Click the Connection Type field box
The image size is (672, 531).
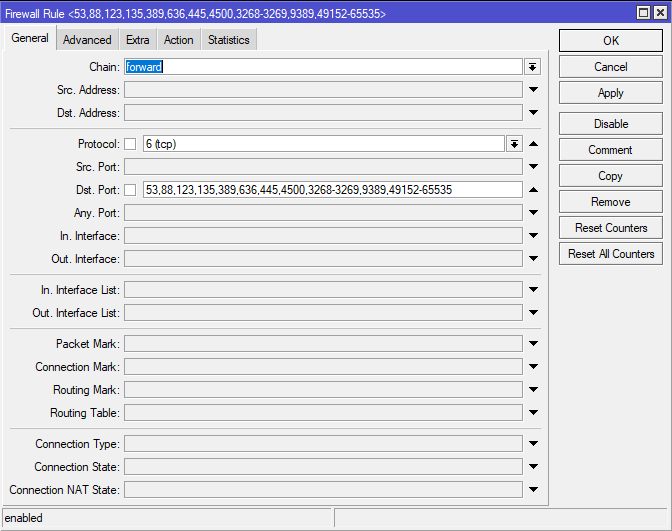coord(323,444)
